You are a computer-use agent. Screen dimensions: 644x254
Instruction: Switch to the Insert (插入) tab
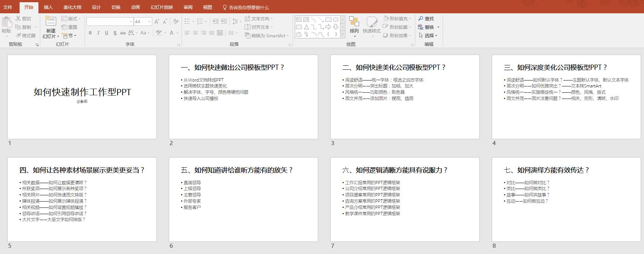point(48,7)
